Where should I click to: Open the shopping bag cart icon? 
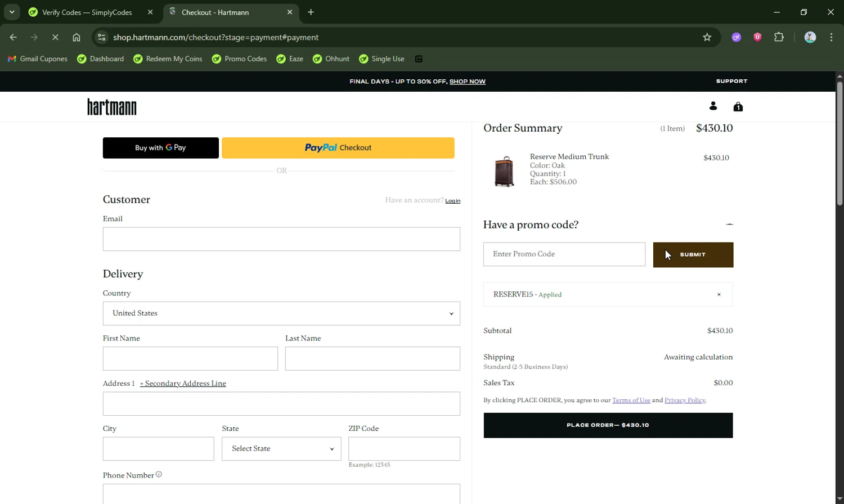[738, 106]
